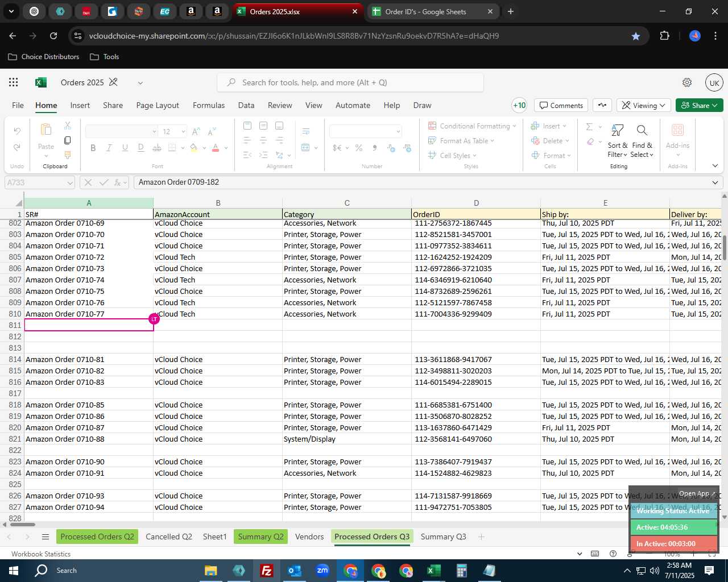Open Sort & Filter menu
Image resolution: width=728 pixels, height=582 pixels.
[618, 141]
